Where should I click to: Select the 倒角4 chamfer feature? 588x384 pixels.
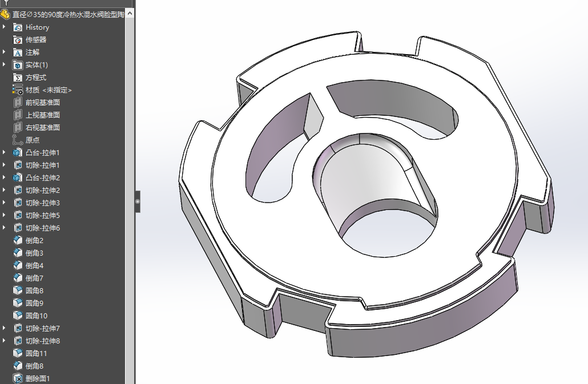[34, 266]
